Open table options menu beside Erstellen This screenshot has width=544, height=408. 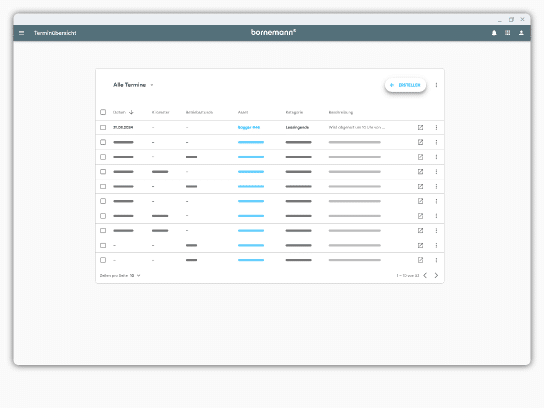point(436,85)
